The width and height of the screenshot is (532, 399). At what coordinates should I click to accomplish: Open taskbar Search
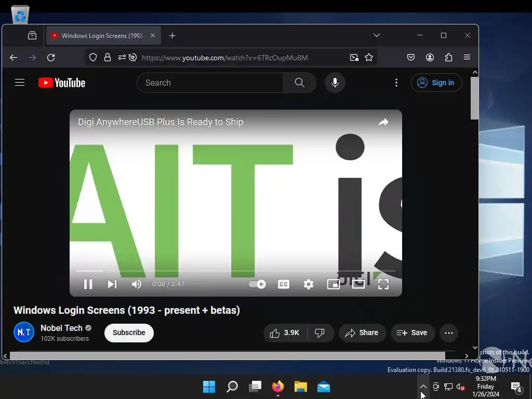pos(232,387)
